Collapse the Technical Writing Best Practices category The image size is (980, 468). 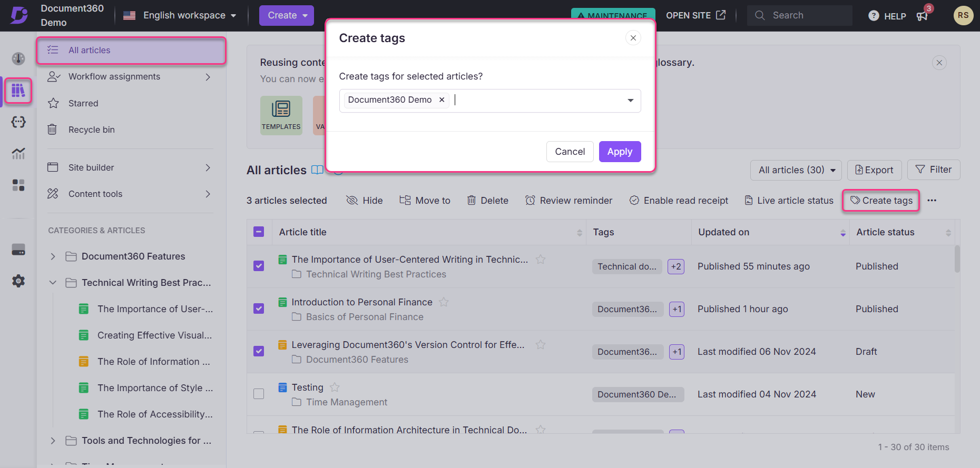(53, 283)
